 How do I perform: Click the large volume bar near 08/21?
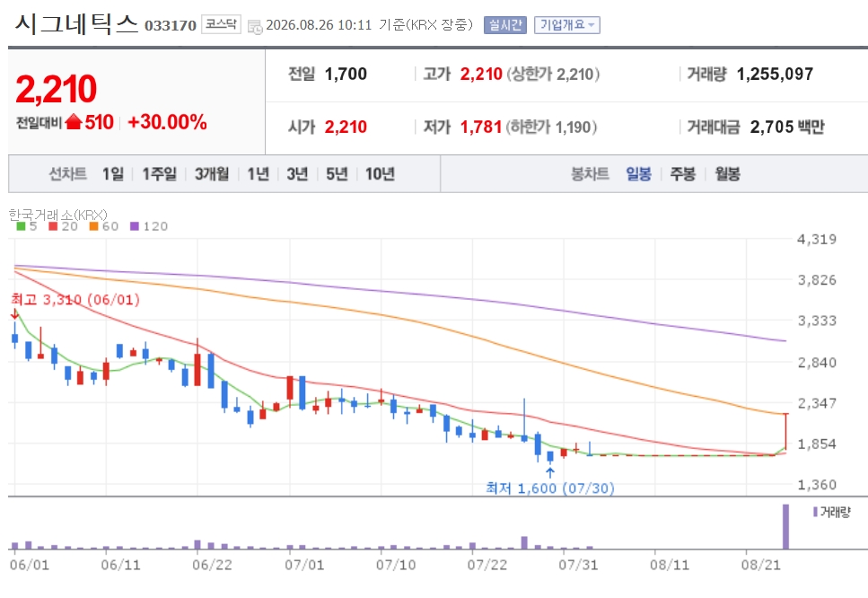click(785, 526)
